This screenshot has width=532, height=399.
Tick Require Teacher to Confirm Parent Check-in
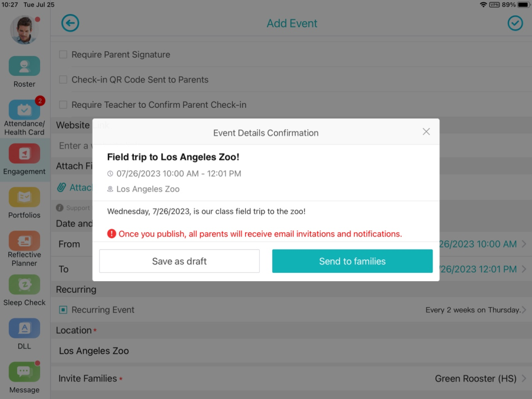pyautogui.click(x=63, y=105)
